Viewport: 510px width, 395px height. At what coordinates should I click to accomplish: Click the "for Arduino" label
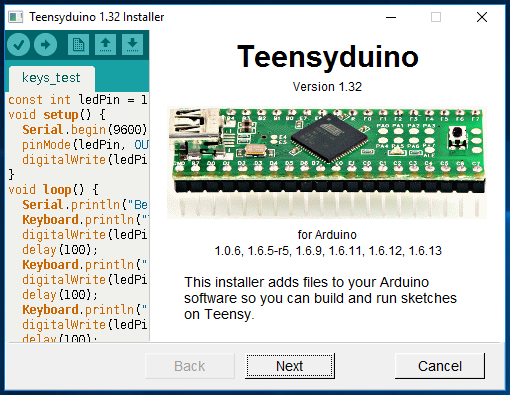tap(327, 235)
